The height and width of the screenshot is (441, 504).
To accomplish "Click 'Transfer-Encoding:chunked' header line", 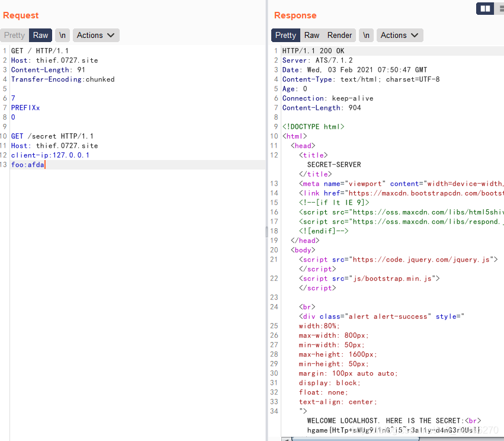I will pos(63,79).
